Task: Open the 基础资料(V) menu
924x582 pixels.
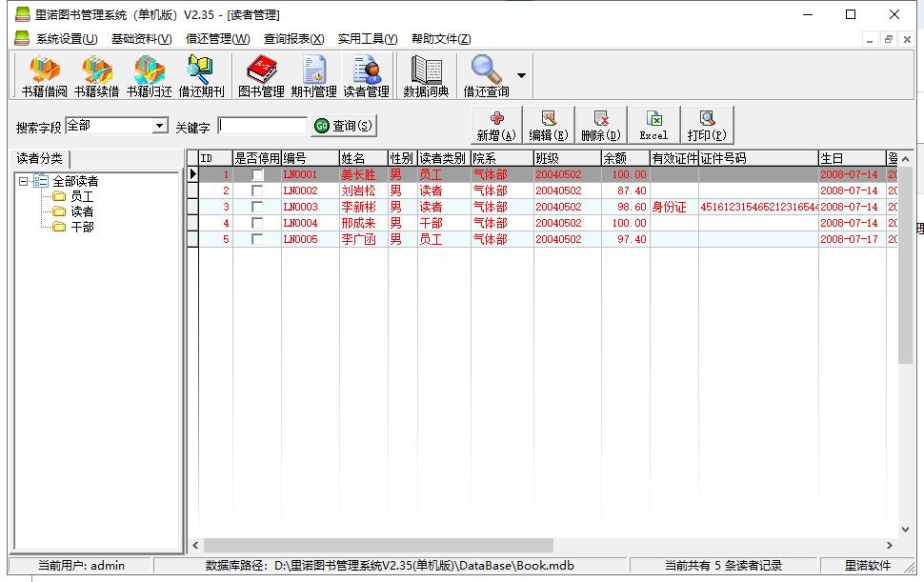Action: click(141, 39)
